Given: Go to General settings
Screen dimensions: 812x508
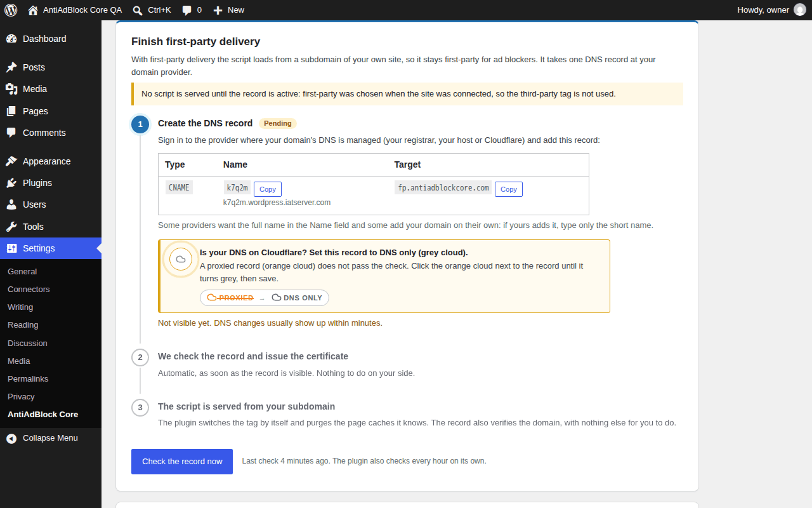Looking at the screenshot, I should pyautogui.click(x=22, y=271).
